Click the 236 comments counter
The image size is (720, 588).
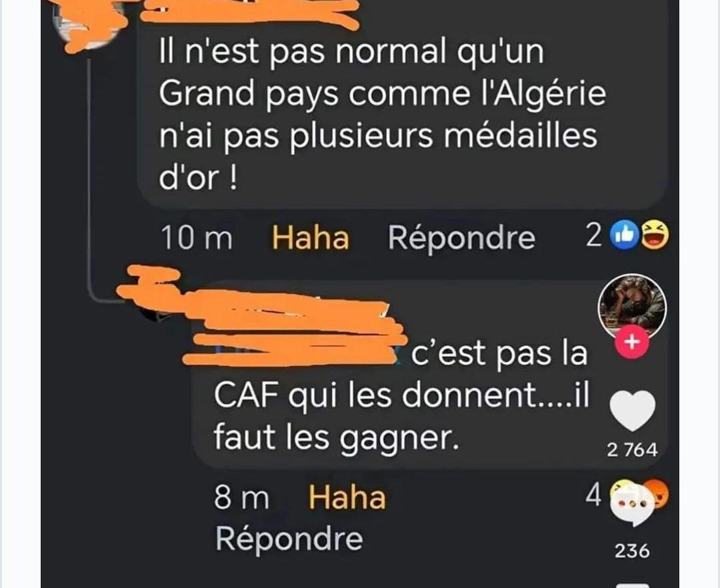pyautogui.click(x=632, y=551)
